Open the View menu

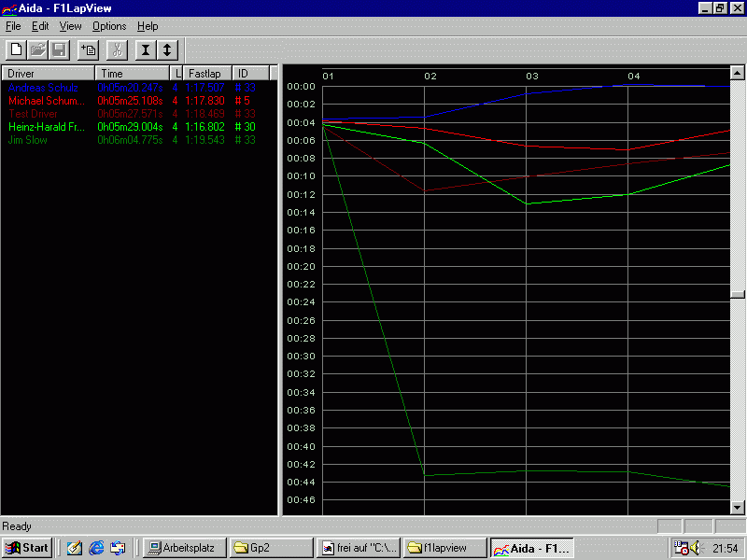[71, 26]
